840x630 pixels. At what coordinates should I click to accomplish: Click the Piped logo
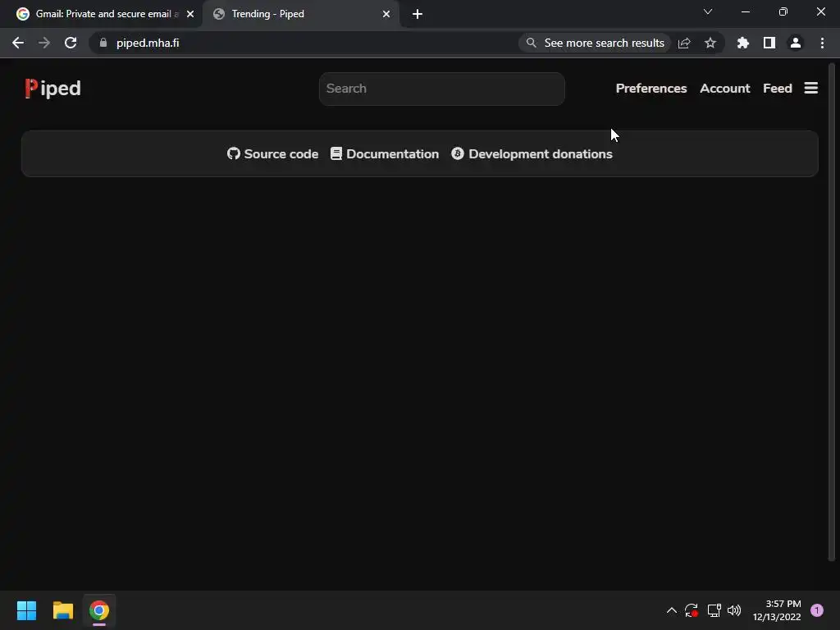[x=52, y=89]
